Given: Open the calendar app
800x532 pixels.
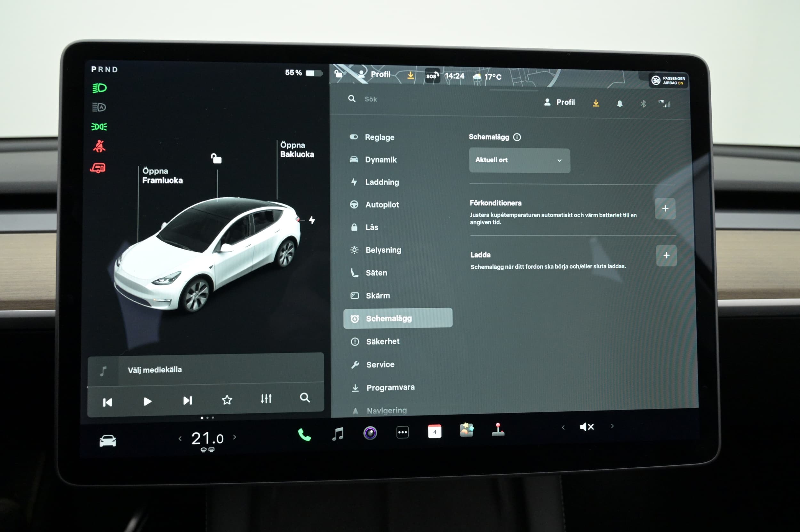Looking at the screenshot, I should [435, 432].
